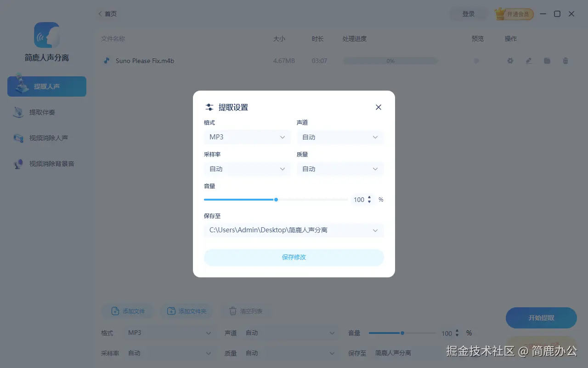Open extraction settings gear for Suno Please Fix.m4b
The image size is (588, 368).
pyautogui.click(x=510, y=60)
